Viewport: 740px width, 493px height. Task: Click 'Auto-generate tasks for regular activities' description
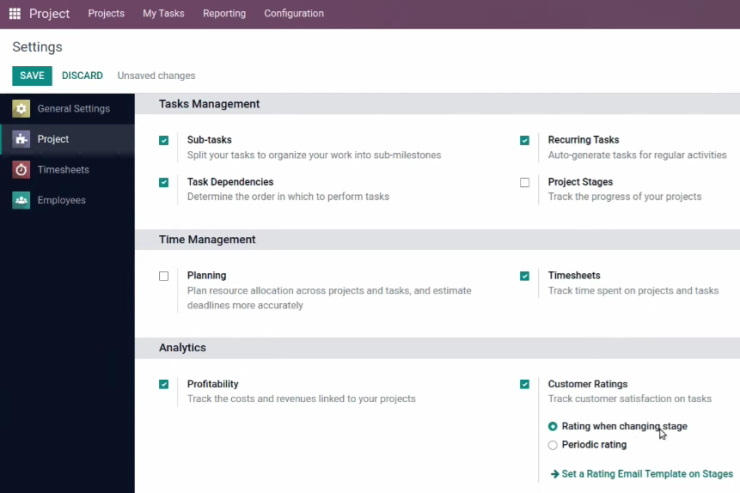[637, 155]
